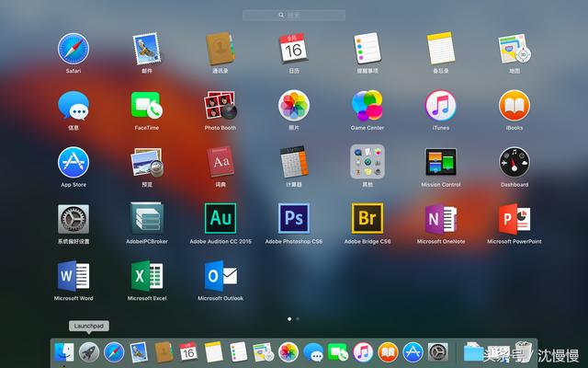Screen dimensions: 588x368
Task: Open the Photos app in Launchpad
Action: [x=294, y=106]
